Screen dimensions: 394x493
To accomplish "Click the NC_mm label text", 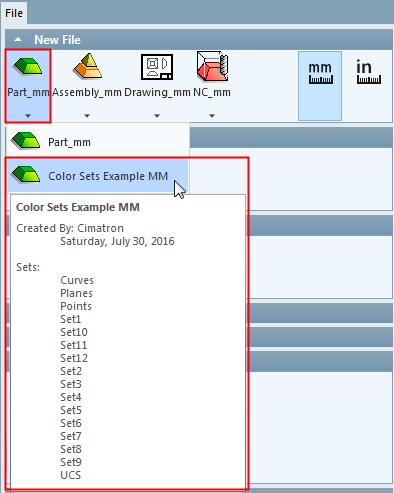I will click(x=212, y=92).
